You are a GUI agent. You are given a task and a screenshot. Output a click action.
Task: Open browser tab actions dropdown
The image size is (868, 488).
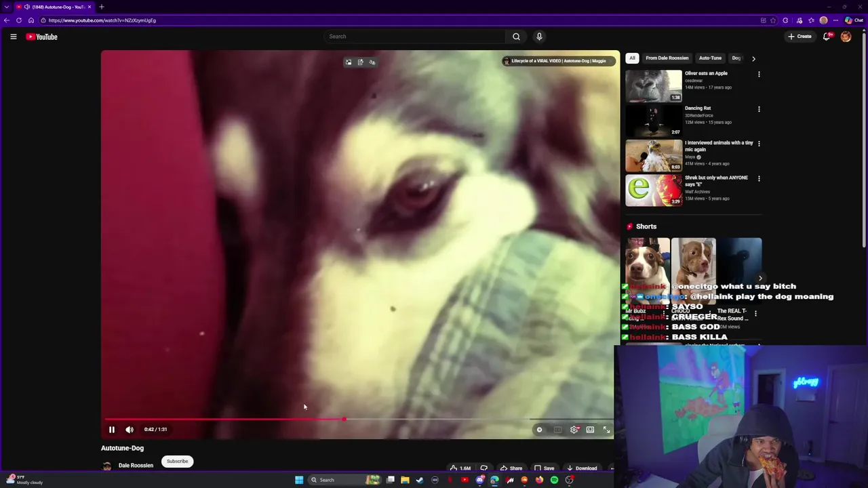[x=7, y=7]
